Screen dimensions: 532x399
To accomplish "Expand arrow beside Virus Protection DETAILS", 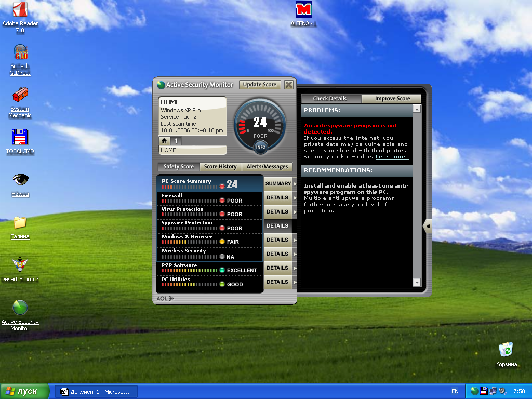I will 295,212.
